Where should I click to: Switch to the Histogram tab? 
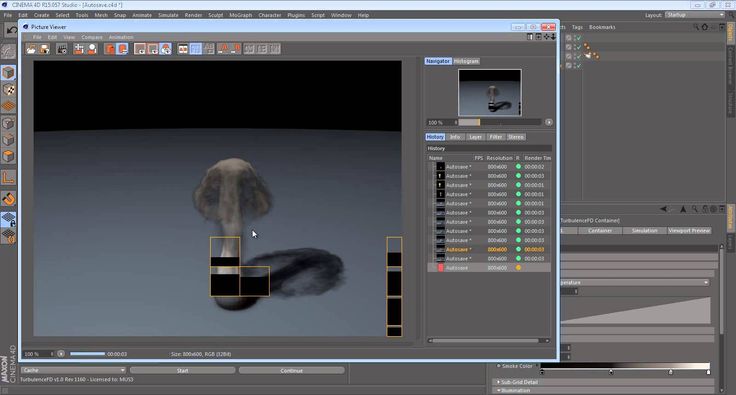pos(467,61)
